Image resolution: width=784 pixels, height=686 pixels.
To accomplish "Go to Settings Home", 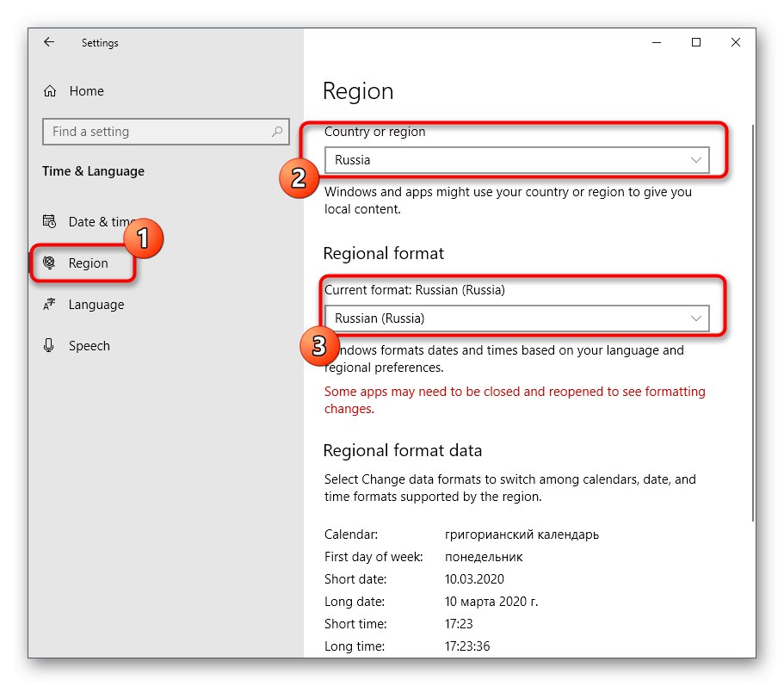I will pos(86,91).
